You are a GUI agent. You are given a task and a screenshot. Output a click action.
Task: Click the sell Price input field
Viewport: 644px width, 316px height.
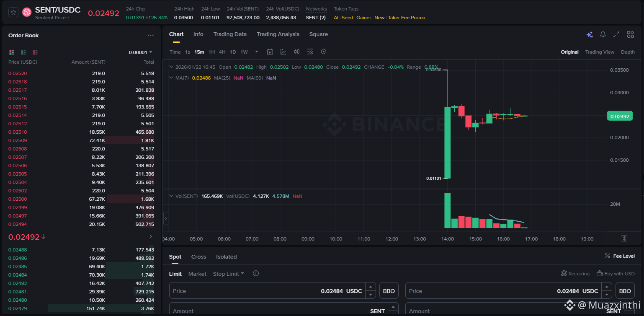[503, 291]
